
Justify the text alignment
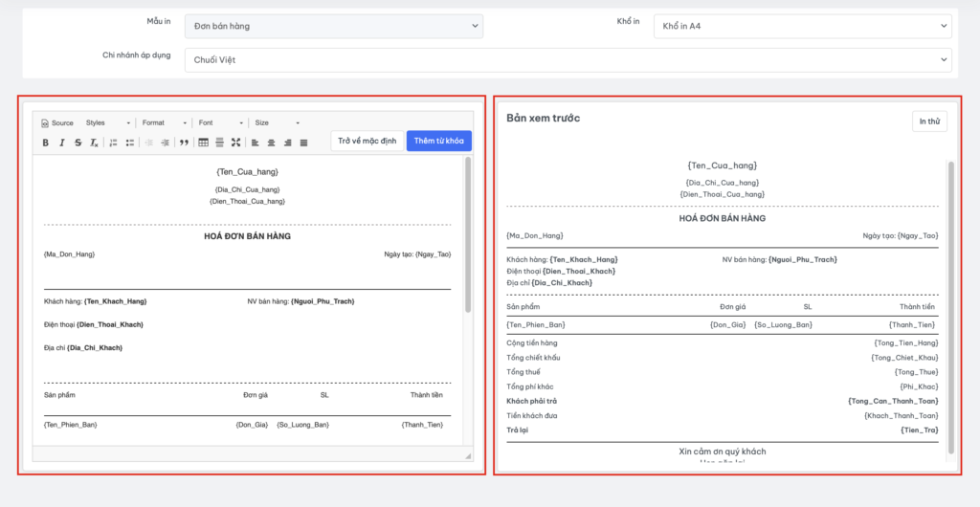tap(304, 143)
